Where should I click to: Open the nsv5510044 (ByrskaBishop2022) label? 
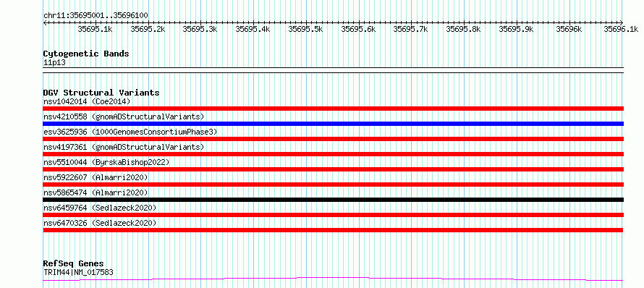click(106, 162)
